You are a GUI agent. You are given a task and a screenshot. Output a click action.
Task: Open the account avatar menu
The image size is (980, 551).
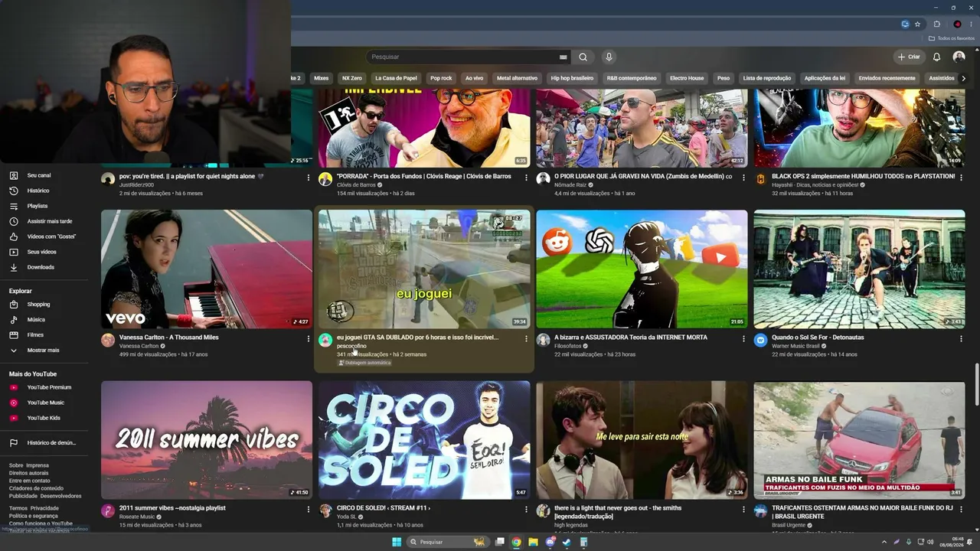(959, 57)
